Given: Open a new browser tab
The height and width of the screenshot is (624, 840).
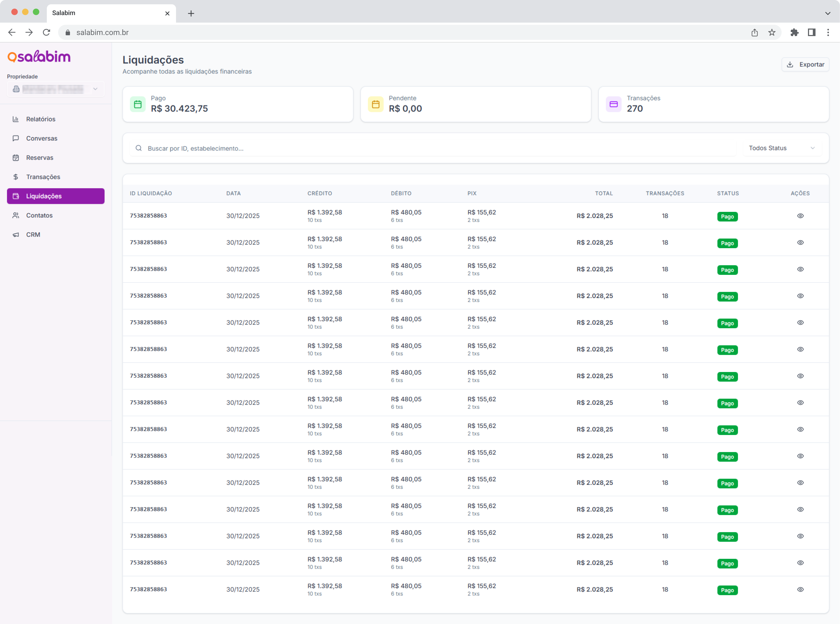Looking at the screenshot, I should [191, 14].
